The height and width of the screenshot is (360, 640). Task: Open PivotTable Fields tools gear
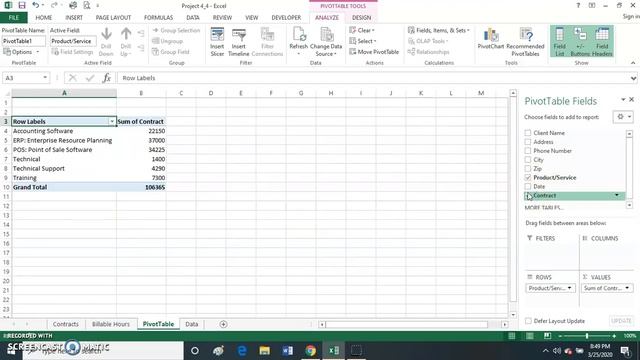pyautogui.click(x=623, y=117)
